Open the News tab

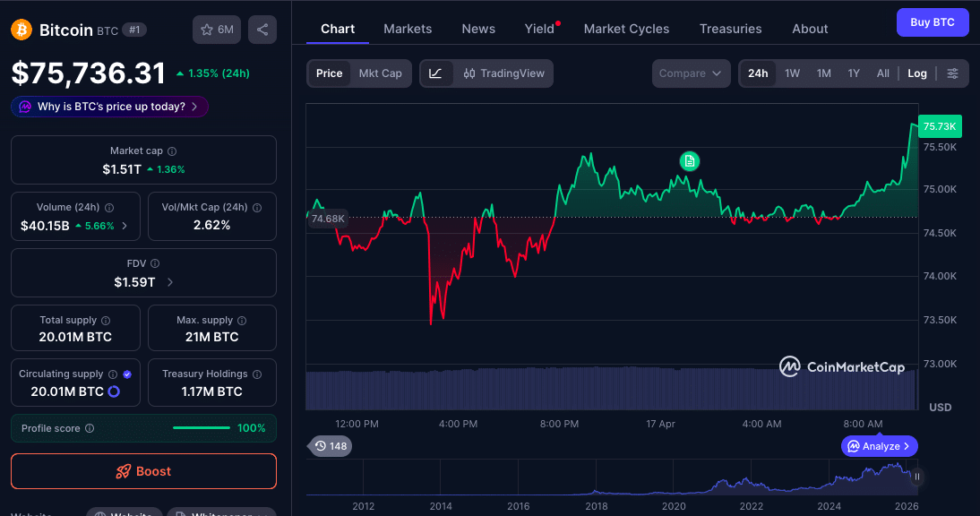(x=478, y=29)
